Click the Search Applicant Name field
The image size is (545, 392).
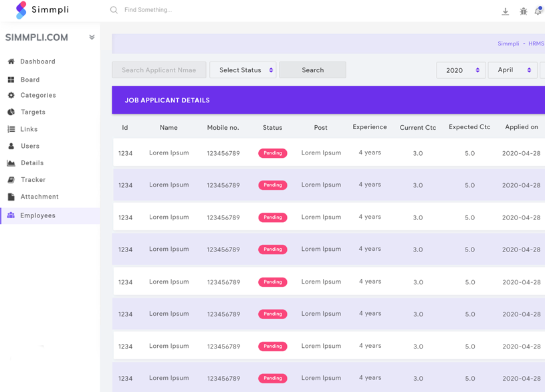click(159, 70)
